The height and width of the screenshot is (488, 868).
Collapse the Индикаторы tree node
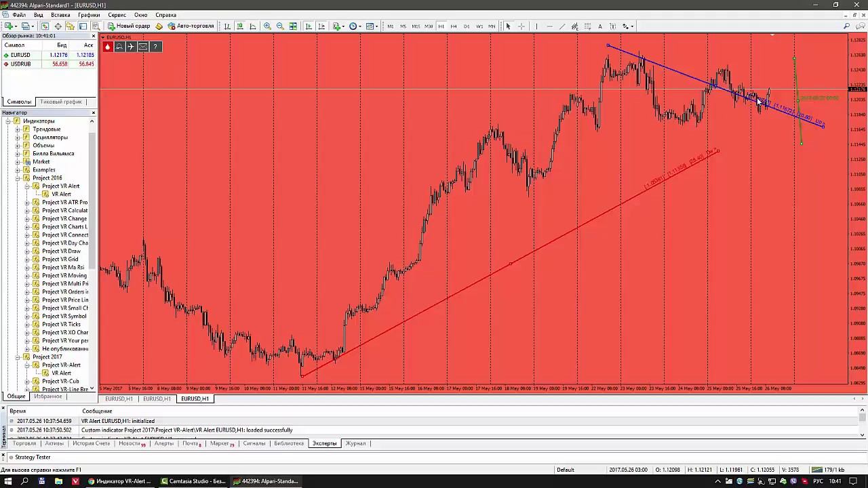click(x=8, y=121)
